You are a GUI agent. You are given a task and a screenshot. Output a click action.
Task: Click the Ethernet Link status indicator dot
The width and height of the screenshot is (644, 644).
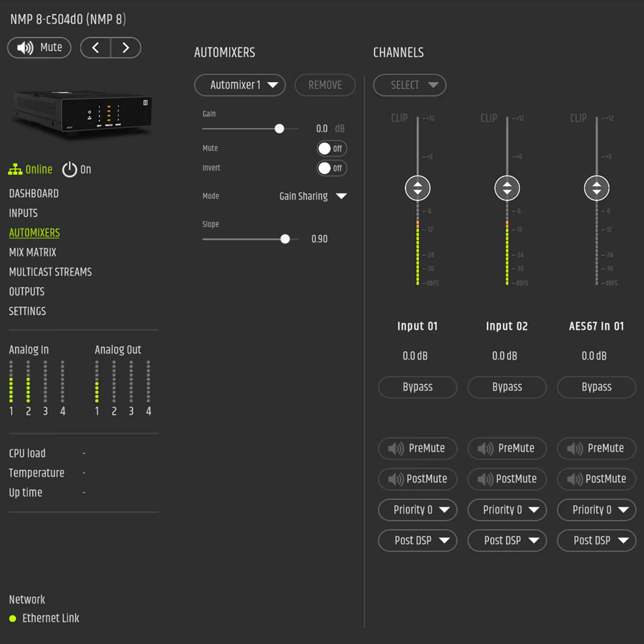pos(13,618)
